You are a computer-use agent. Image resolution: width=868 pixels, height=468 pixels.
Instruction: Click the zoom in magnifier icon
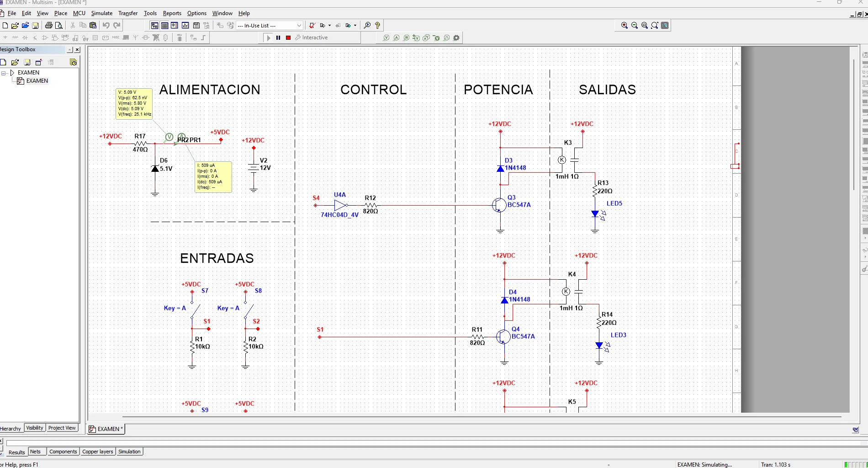[624, 26]
